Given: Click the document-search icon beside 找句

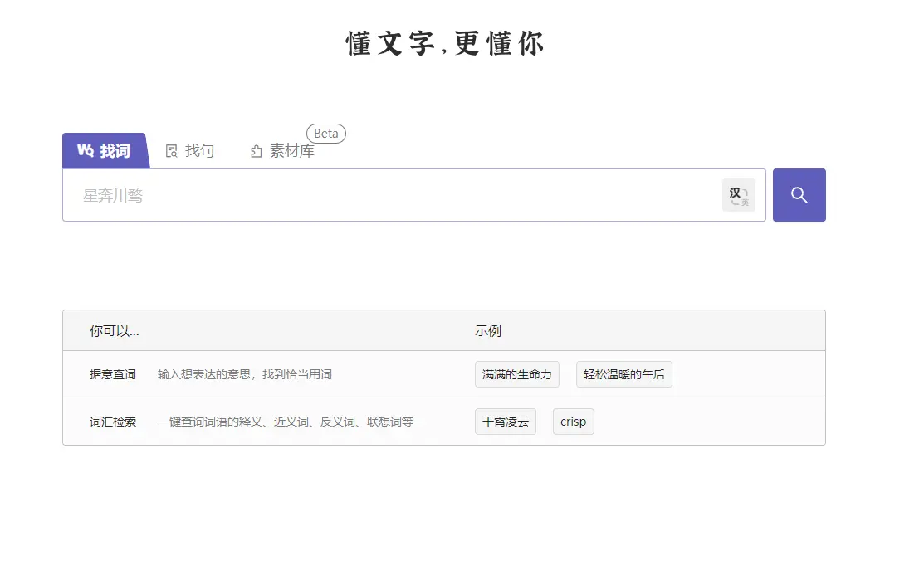Looking at the screenshot, I should [170, 150].
